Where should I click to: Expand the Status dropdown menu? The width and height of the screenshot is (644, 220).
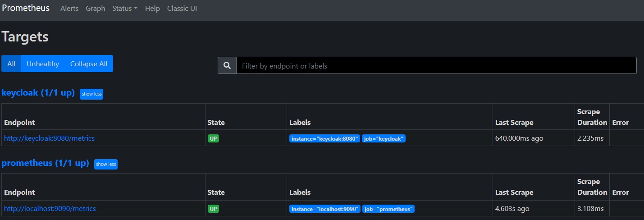point(125,9)
